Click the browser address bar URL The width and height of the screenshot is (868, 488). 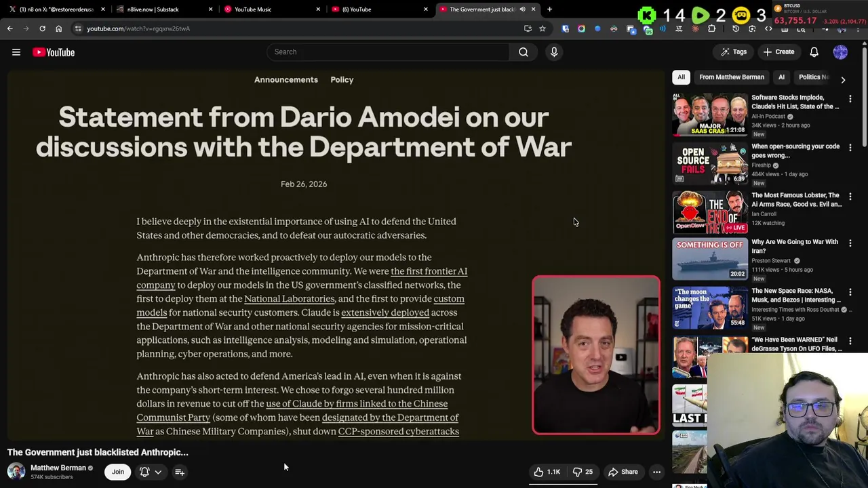pyautogui.click(x=138, y=28)
